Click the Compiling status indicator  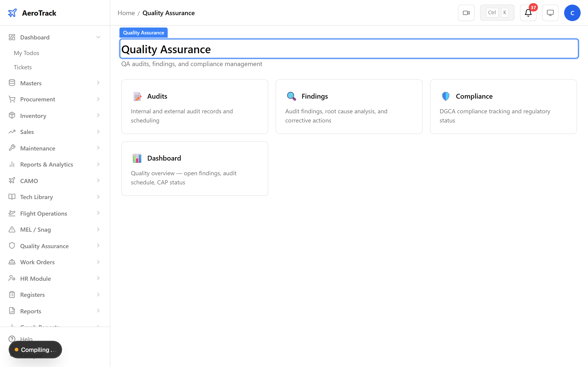tap(35, 350)
